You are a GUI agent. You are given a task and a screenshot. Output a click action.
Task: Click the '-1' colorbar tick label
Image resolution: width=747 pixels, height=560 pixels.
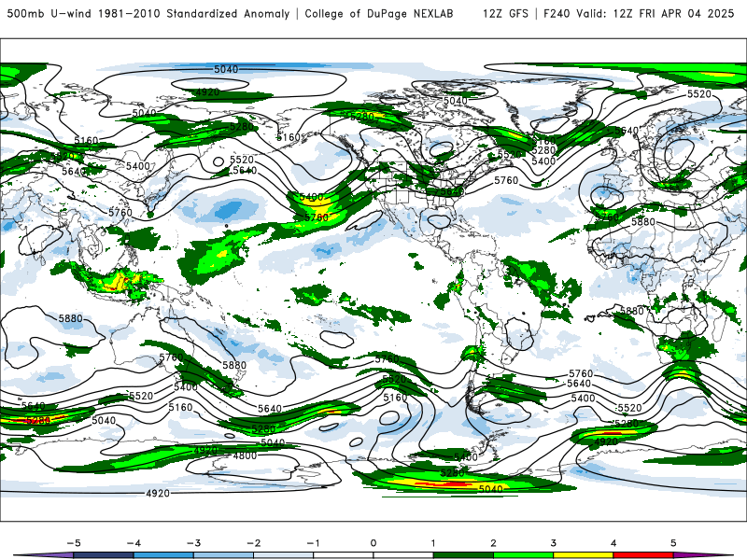click(x=313, y=543)
